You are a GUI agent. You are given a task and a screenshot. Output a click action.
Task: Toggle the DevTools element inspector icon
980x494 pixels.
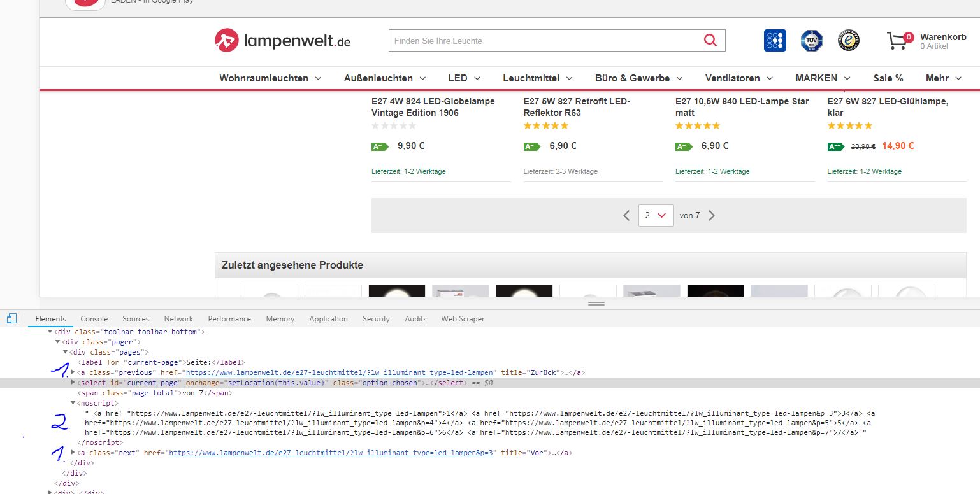pyautogui.click(x=11, y=318)
